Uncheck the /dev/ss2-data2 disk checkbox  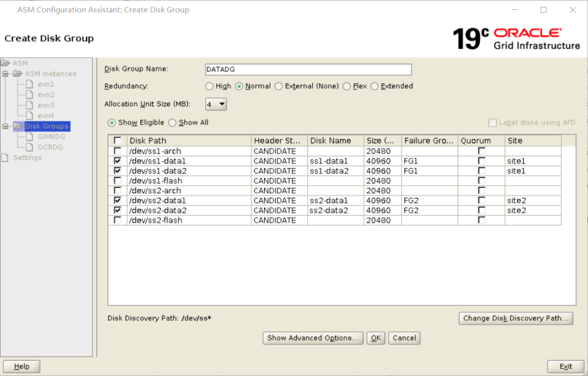coord(118,210)
